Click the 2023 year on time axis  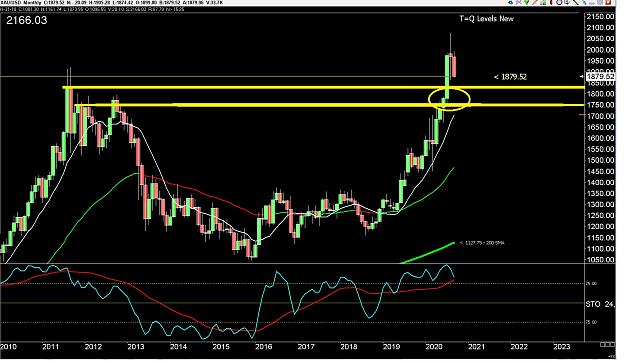562,347
